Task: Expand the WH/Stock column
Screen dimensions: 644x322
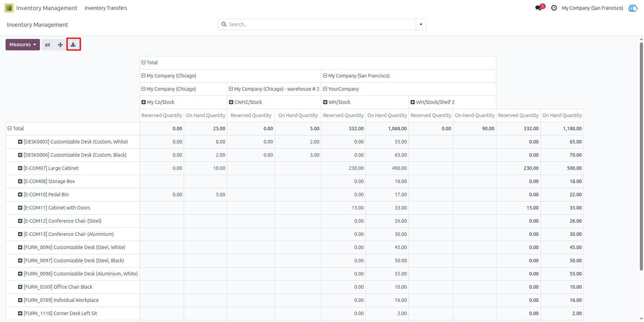Action: 337,102
